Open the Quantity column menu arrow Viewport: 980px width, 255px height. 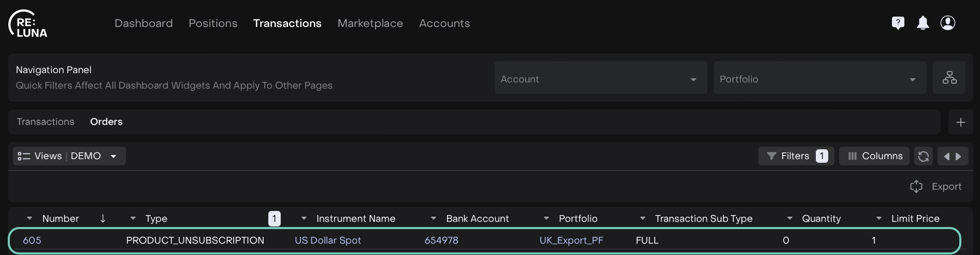tap(789, 219)
